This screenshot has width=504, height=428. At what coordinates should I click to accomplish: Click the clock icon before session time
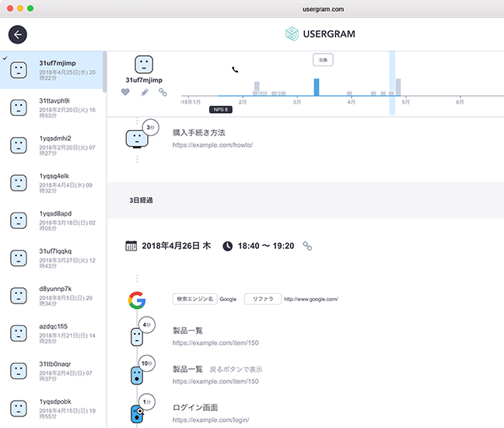[228, 246]
